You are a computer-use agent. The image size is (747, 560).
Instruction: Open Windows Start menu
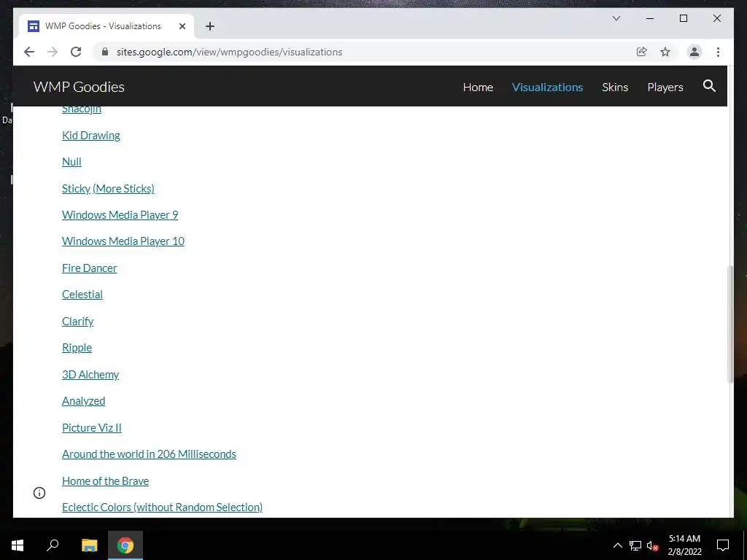click(18, 545)
